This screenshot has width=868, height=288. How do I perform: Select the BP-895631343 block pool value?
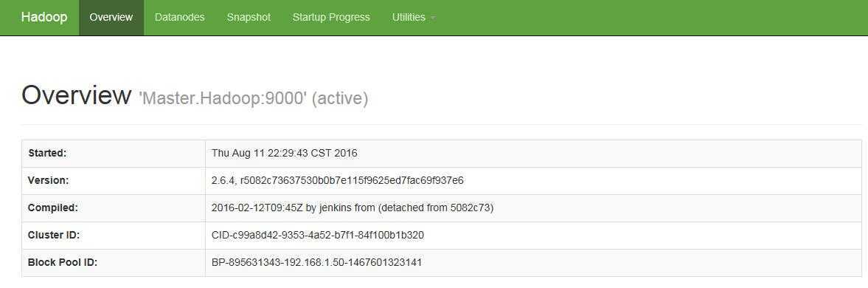click(316, 263)
